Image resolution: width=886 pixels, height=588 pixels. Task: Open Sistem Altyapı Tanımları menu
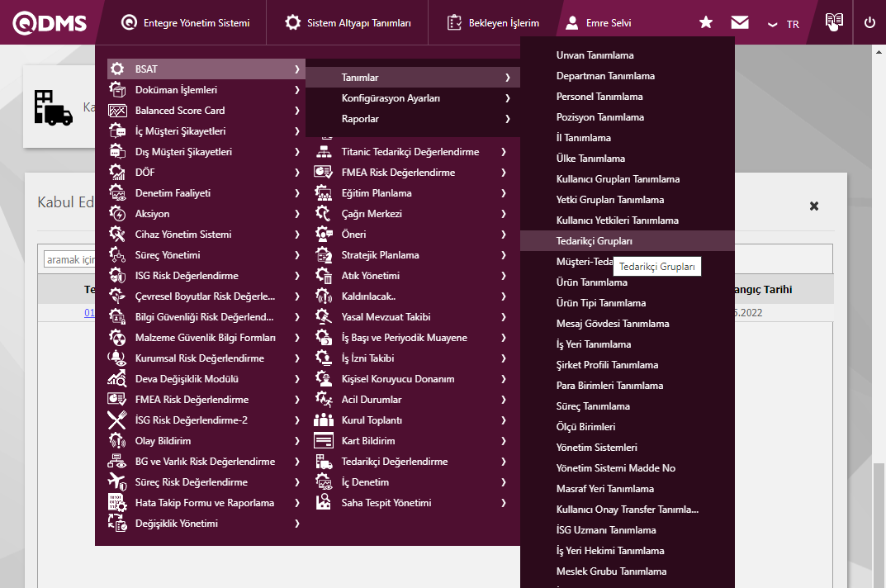pyautogui.click(x=348, y=23)
